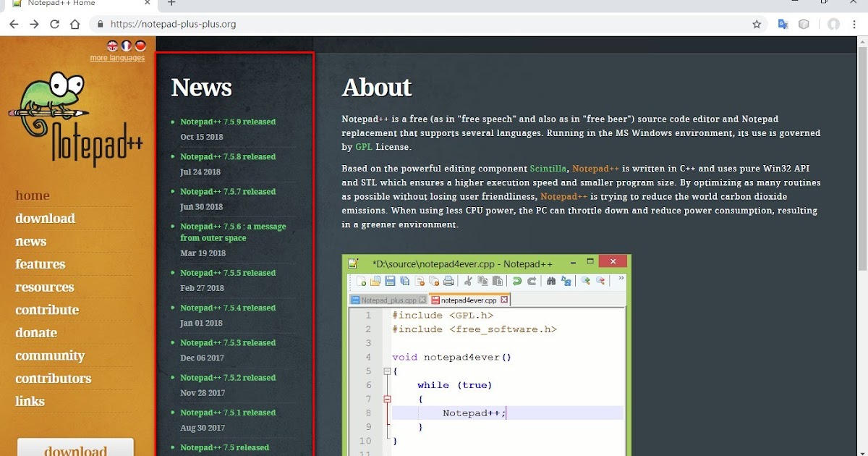
Task: Click the website address bar
Action: pos(217,23)
